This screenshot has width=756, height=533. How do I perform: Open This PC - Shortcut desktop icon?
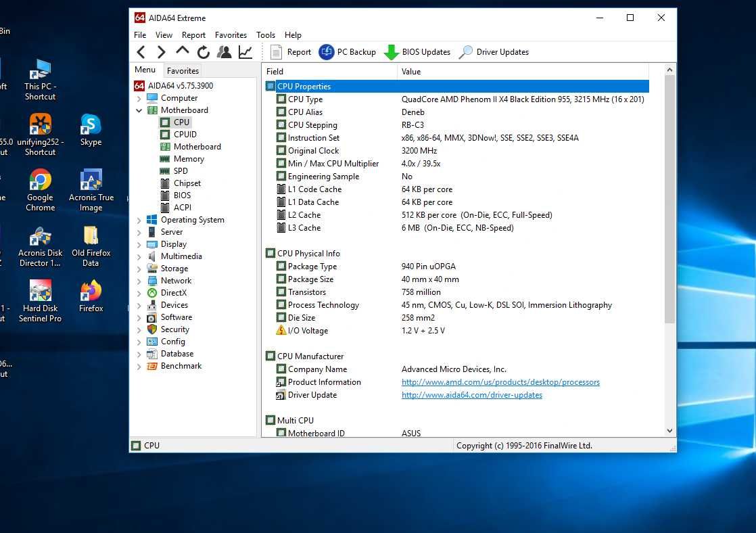pos(40,80)
